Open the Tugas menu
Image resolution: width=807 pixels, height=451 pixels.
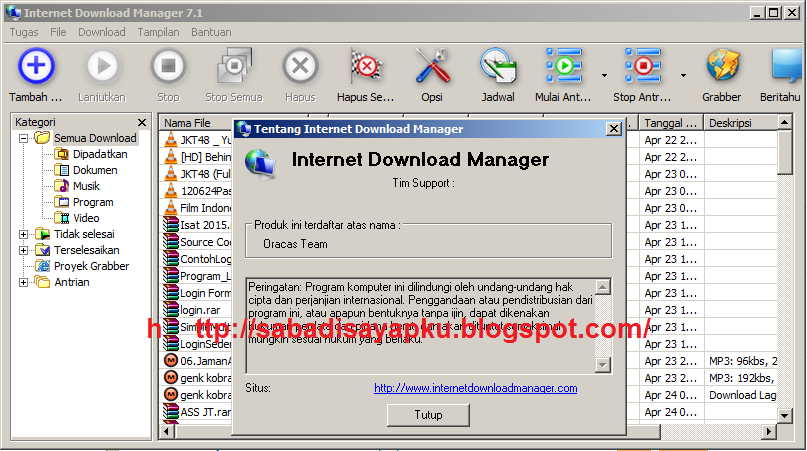pyautogui.click(x=24, y=32)
